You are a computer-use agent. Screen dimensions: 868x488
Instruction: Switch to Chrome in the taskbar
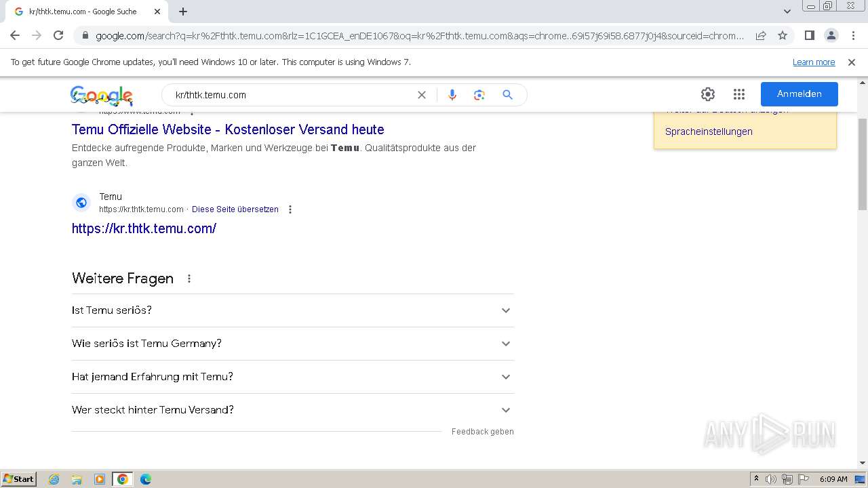pyautogui.click(x=123, y=479)
